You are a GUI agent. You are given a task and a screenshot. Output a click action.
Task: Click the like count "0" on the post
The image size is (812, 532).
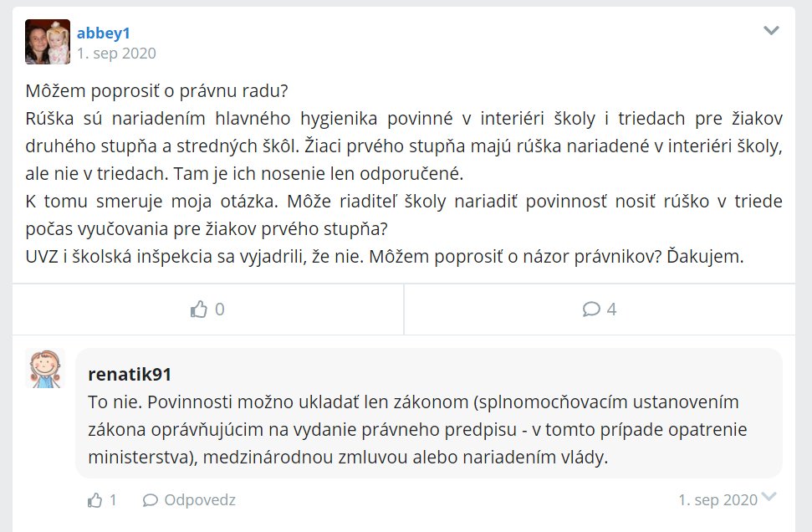point(220,309)
